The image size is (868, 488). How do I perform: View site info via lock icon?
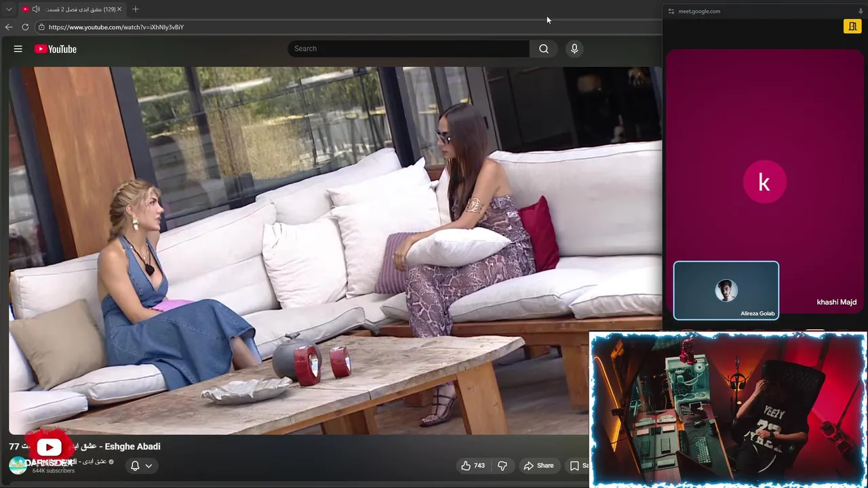41,27
